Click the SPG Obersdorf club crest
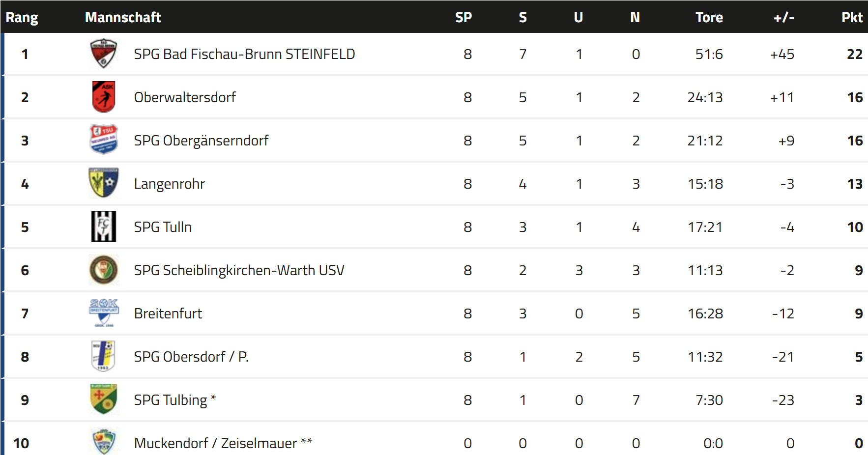Image resolution: width=868 pixels, height=455 pixels. tap(104, 356)
